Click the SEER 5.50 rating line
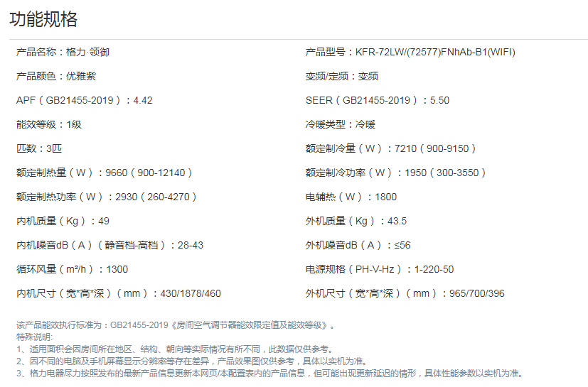The height and width of the screenshot is (387, 588). [377, 100]
